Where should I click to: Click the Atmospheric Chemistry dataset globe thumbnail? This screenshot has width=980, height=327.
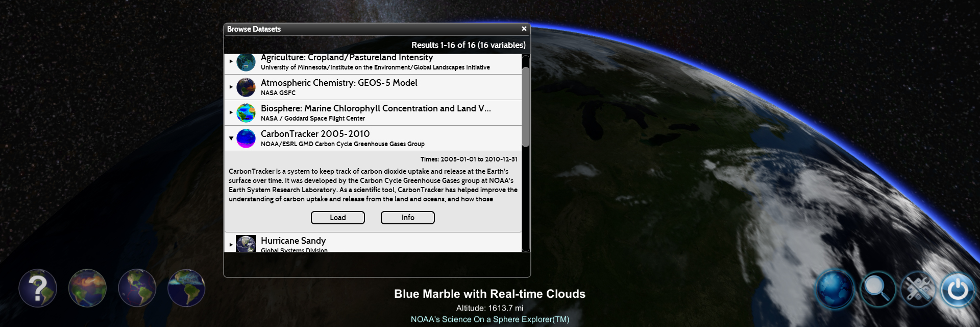click(x=246, y=87)
